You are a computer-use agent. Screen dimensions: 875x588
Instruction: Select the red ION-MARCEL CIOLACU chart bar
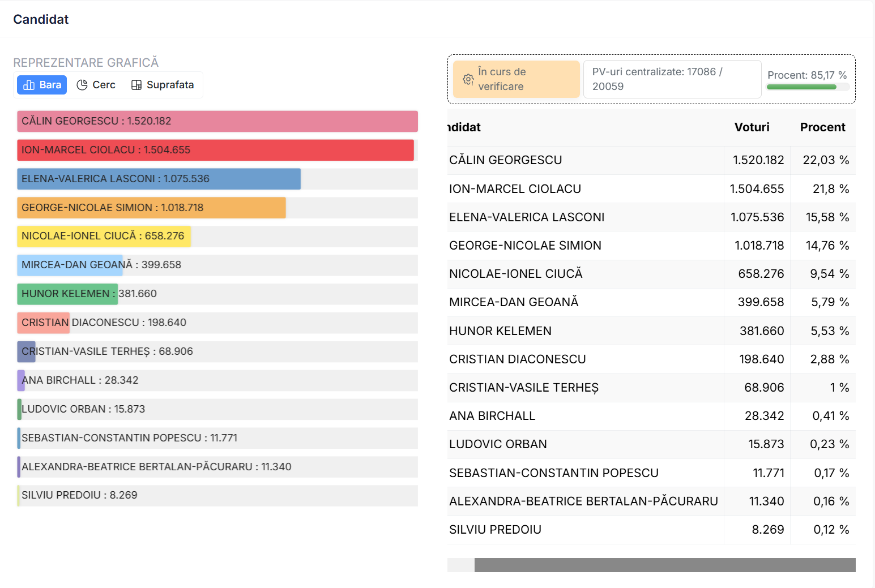(x=215, y=150)
